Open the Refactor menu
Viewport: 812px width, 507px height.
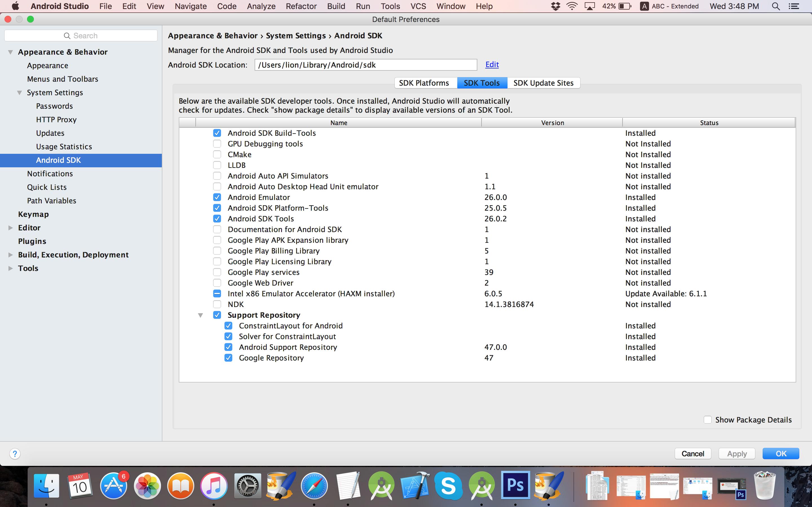coord(301,6)
